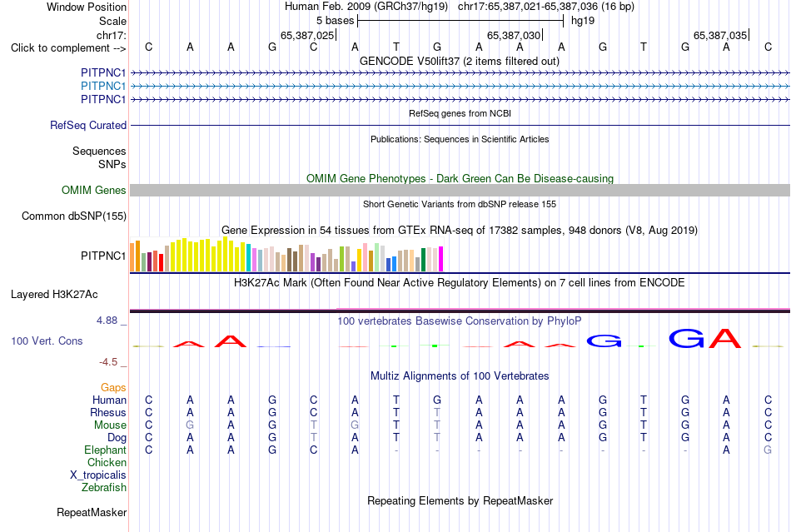Click the 4.88 upper axis value

click(107, 321)
